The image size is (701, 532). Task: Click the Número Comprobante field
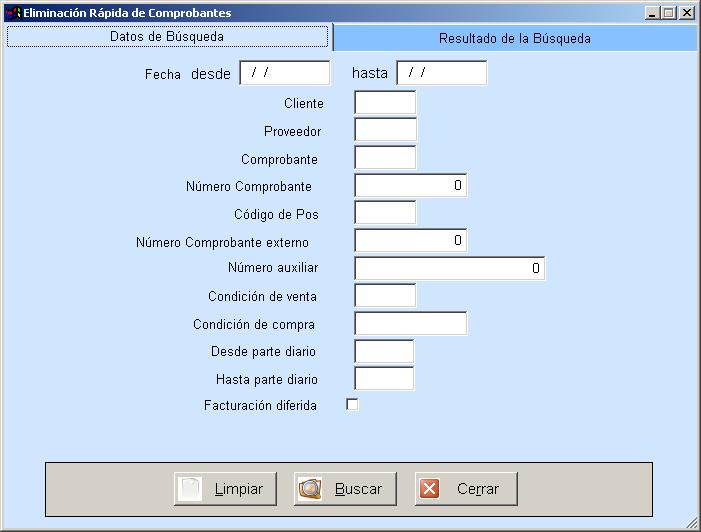coord(410,186)
